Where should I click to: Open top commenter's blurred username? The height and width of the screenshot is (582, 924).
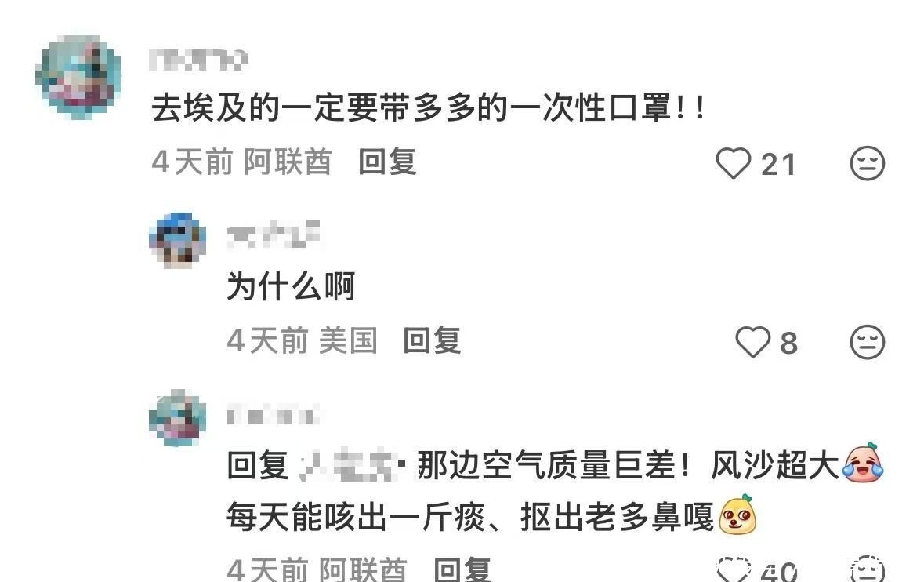(198, 60)
